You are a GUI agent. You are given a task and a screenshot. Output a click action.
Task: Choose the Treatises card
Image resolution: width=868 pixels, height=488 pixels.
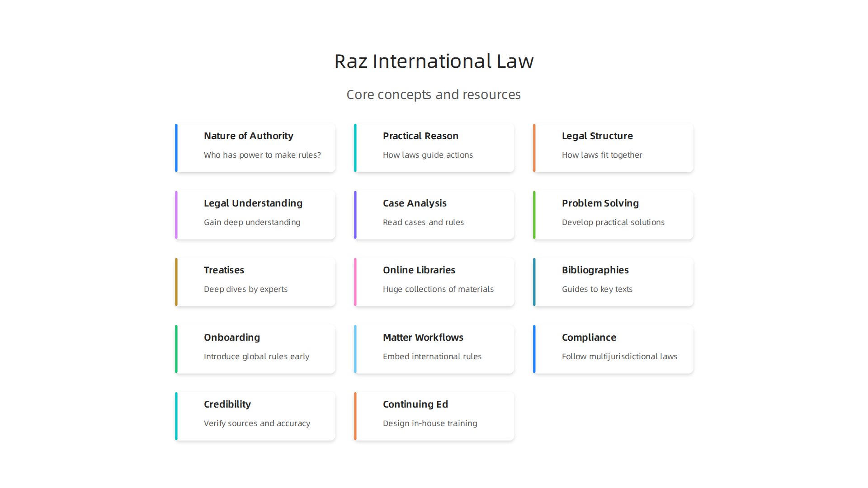[x=255, y=282]
